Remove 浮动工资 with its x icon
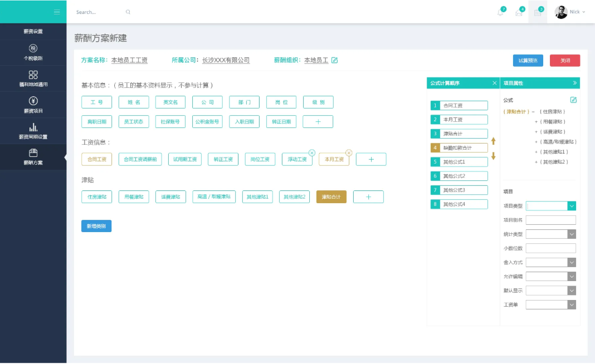Viewport: 595px width, 364px height. pyautogui.click(x=312, y=153)
